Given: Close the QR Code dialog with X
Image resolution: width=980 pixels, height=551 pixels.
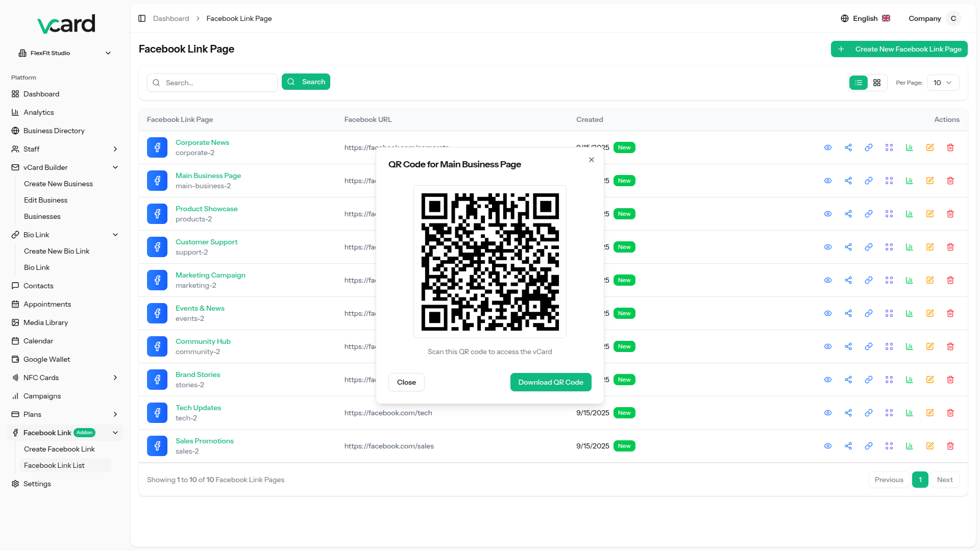Looking at the screenshot, I should click(x=592, y=160).
